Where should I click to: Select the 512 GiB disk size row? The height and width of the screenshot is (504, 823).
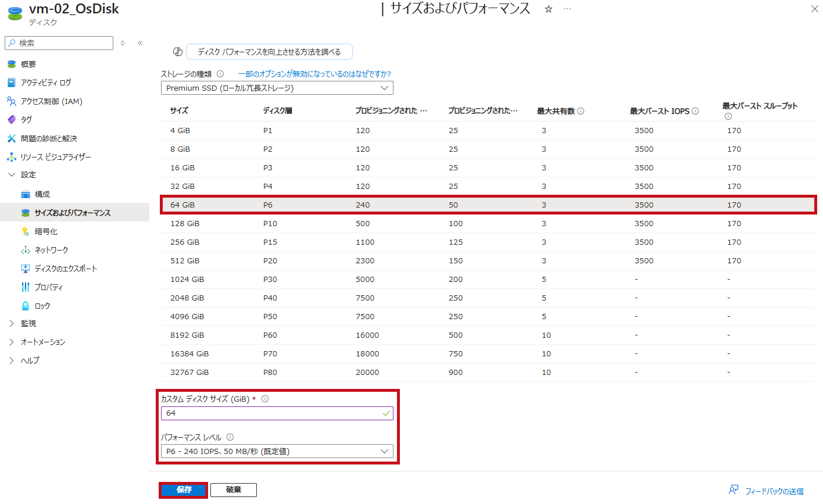488,261
